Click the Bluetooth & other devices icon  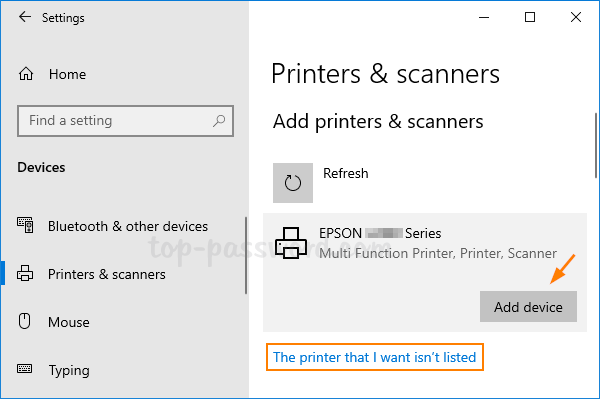[x=25, y=225]
